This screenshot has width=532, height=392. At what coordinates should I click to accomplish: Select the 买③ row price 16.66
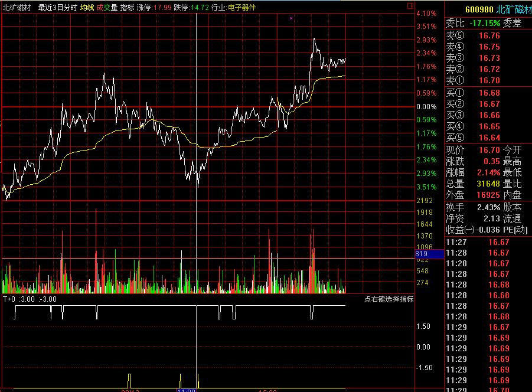coord(489,115)
